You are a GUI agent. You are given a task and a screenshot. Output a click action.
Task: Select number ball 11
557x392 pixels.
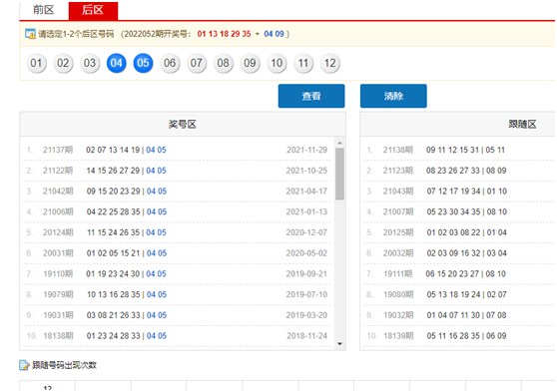coord(303,63)
